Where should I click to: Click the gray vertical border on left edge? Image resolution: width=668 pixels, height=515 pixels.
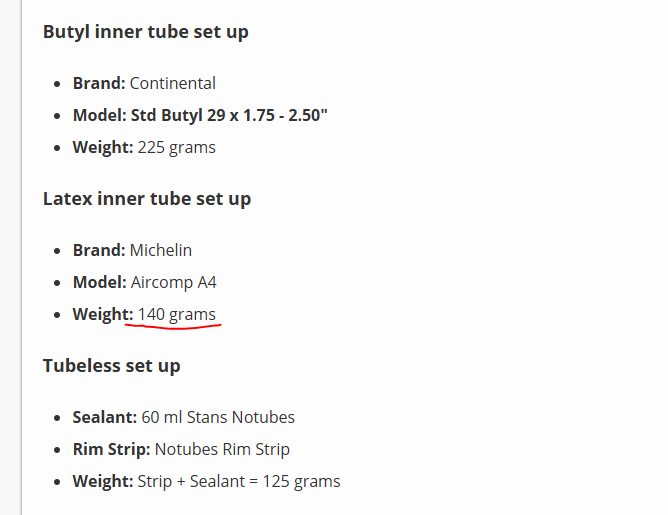point(21,257)
